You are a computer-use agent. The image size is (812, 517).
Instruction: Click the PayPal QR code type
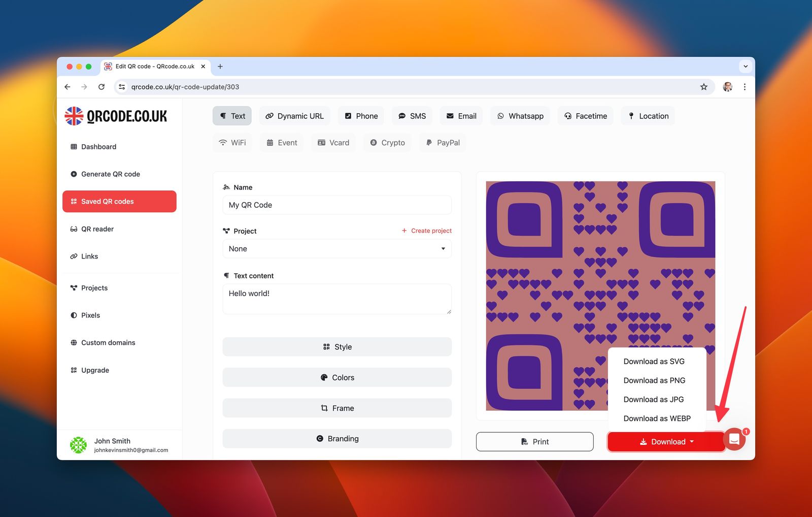click(442, 143)
